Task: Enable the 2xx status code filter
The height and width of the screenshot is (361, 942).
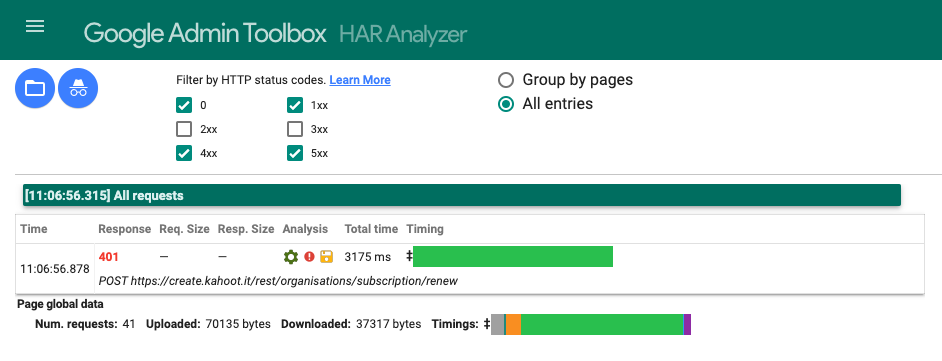Action: point(184,129)
